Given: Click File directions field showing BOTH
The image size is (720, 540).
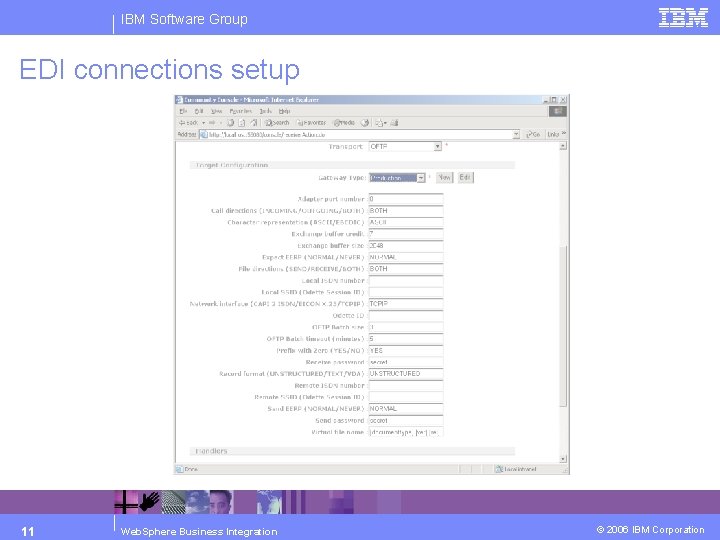Looking at the screenshot, I should (406, 269).
